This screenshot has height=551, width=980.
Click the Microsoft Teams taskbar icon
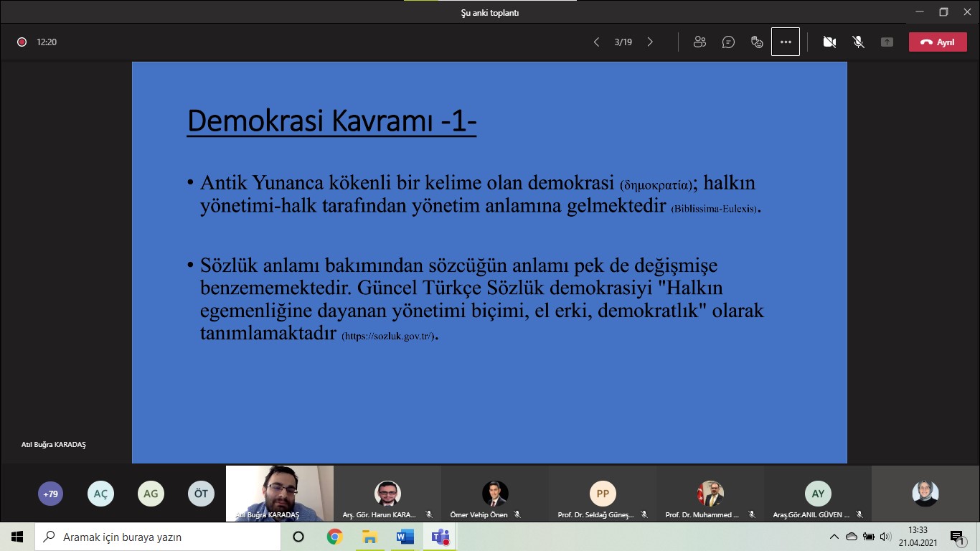(x=440, y=537)
